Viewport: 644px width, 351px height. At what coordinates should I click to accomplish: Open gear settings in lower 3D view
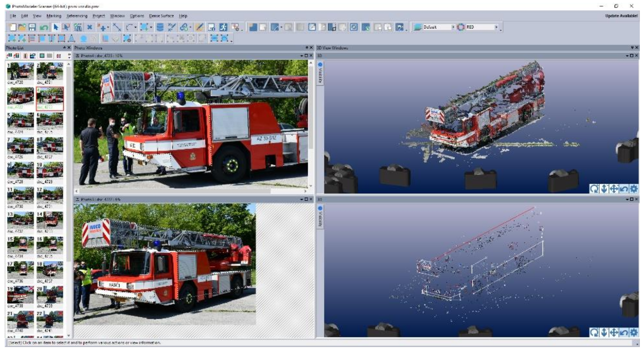(634, 332)
